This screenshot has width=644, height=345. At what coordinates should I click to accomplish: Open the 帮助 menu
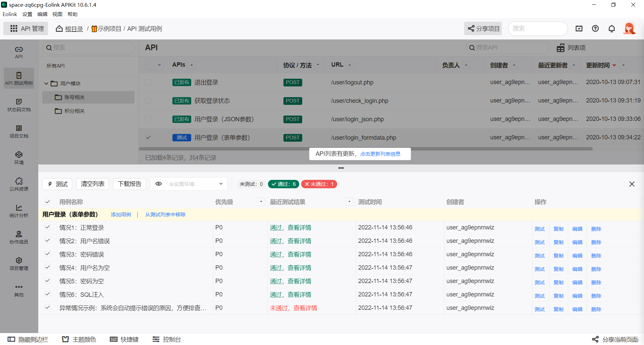pos(72,14)
